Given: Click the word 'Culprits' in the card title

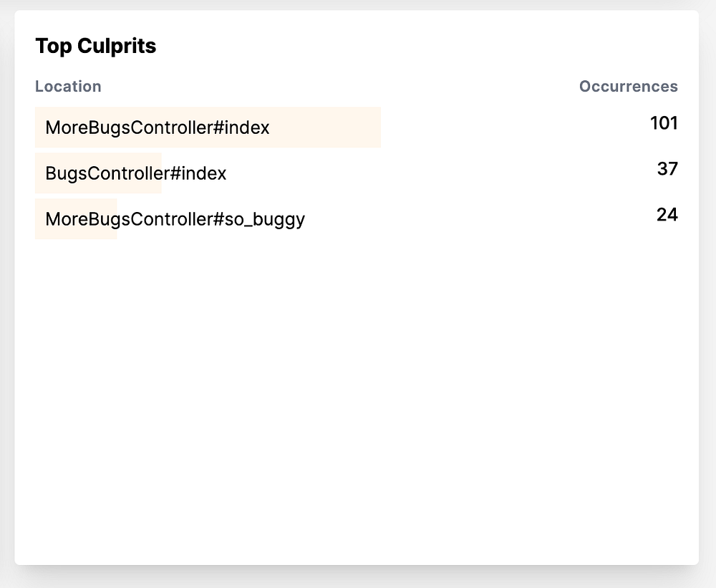Looking at the screenshot, I should [117, 46].
